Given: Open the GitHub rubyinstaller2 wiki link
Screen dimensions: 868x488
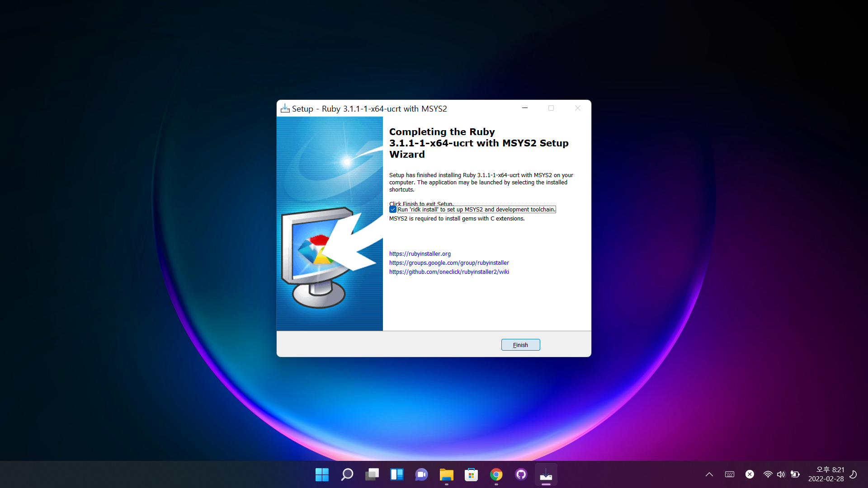Looking at the screenshot, I should click(x=448, y=272).
